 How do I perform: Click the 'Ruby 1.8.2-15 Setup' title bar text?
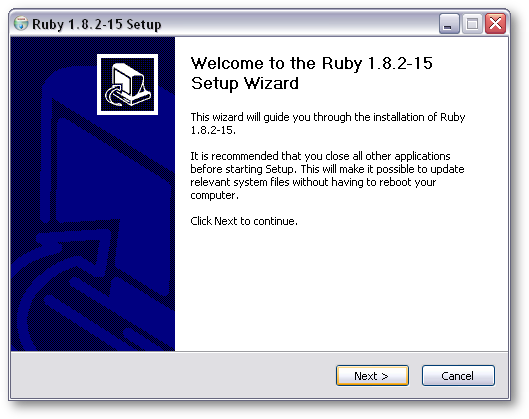point(96,24)
